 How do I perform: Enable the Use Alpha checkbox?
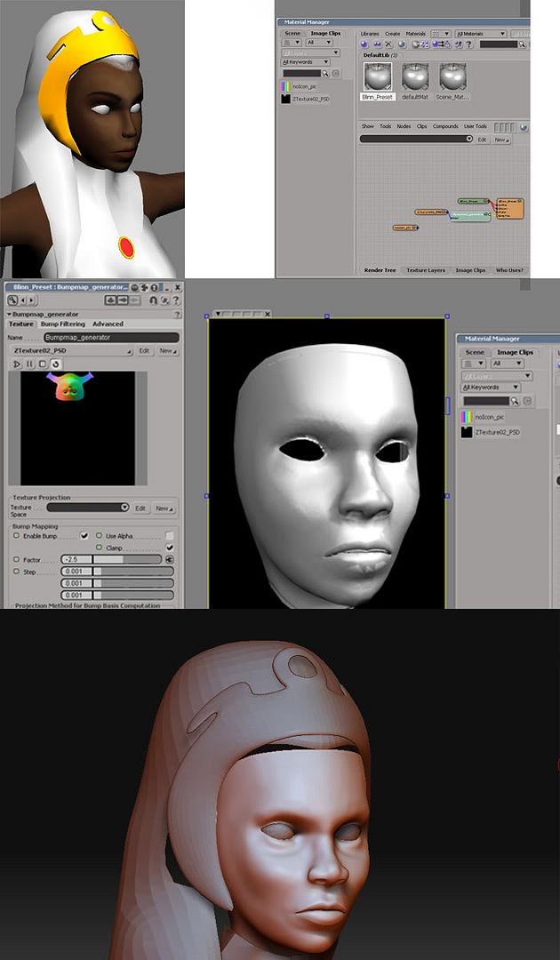pyautogui.click(x=169, y=536)
